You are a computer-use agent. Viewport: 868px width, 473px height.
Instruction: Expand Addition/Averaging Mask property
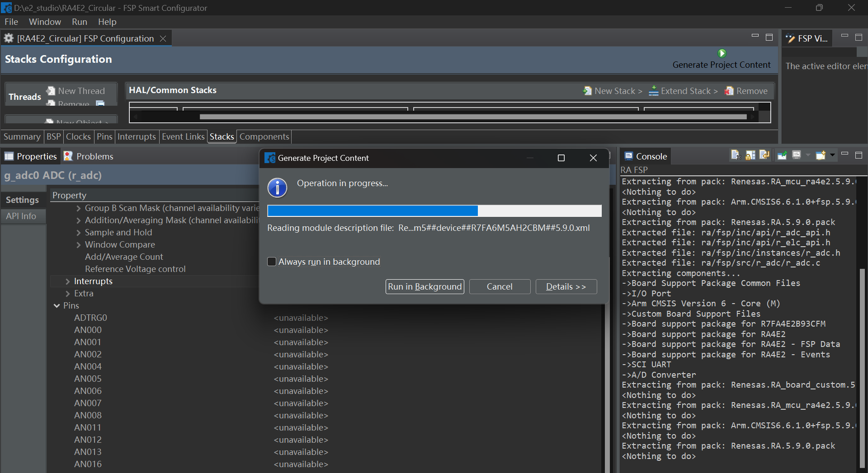pos(78,220)
